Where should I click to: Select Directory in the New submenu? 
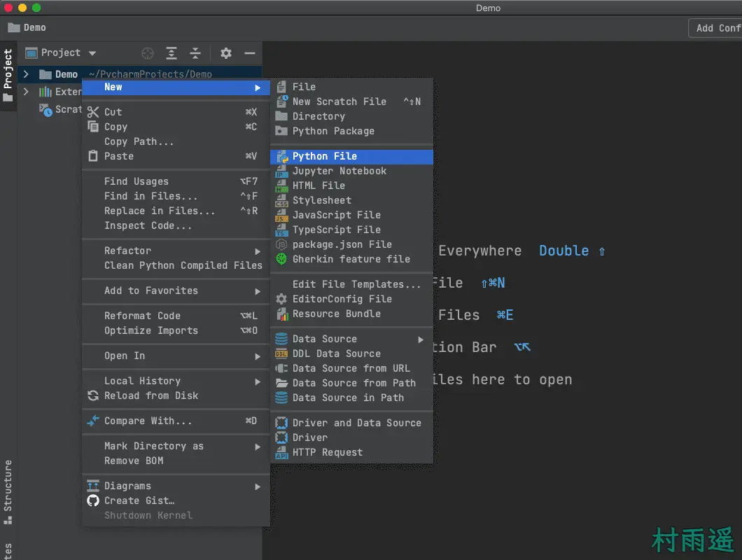point(318,116)
